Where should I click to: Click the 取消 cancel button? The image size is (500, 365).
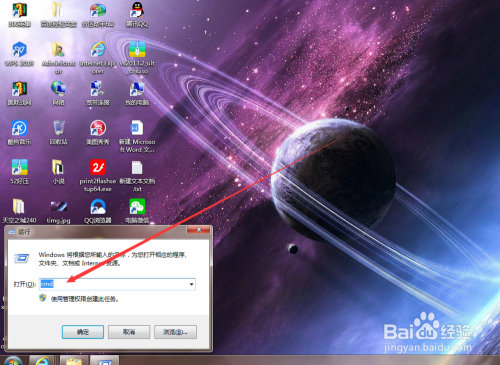tap(129, 332)
